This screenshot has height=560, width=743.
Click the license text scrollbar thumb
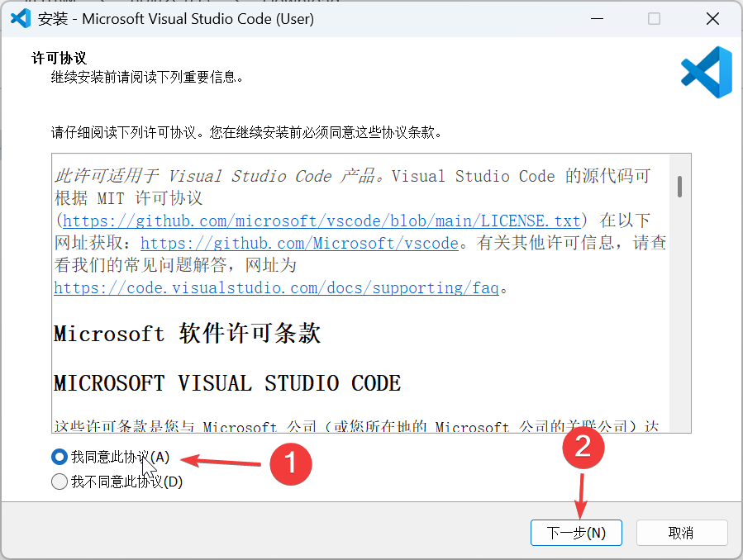coord(679,187)
